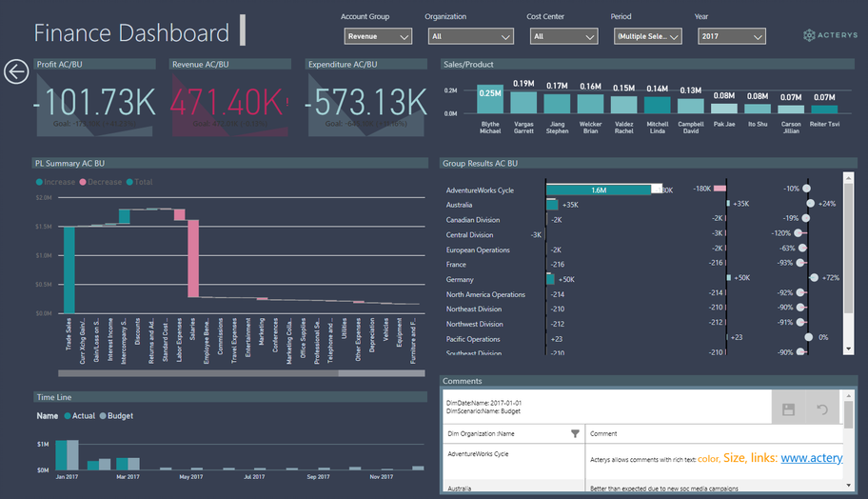Click the undo icon in Comments
The width and height of the screenshot is (868, 499).
(822, 409)
